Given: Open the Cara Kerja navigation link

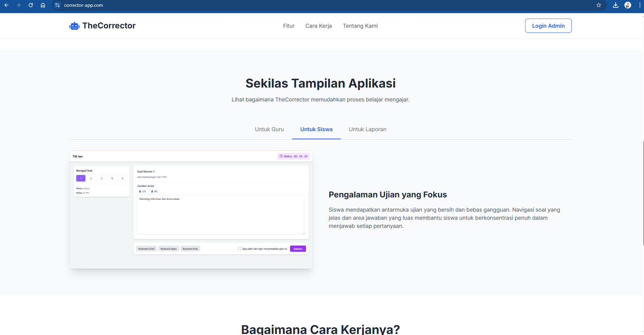Looking at the screenshot, I should pyautogui.click(x=318, y=26).
